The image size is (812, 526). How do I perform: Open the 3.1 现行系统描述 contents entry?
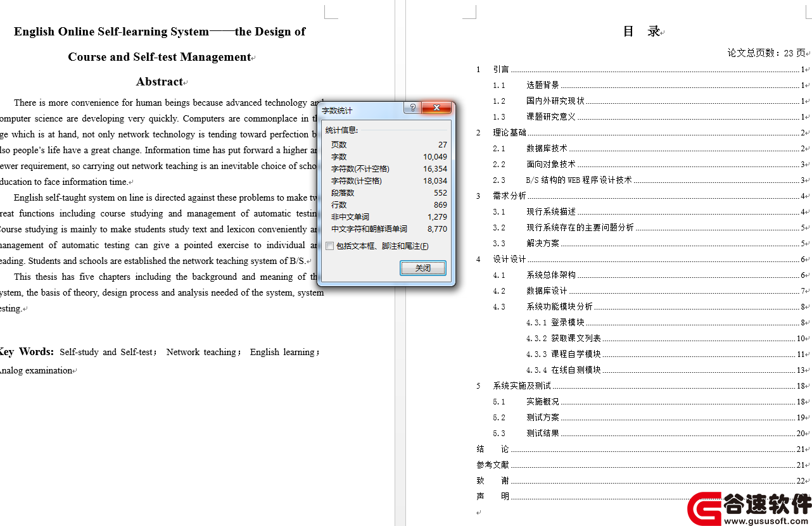649,212
